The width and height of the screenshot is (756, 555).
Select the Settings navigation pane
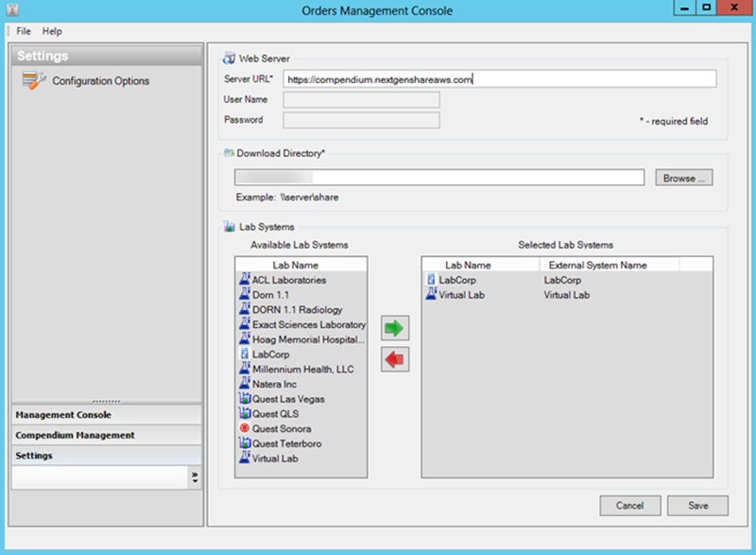point(107,455)
